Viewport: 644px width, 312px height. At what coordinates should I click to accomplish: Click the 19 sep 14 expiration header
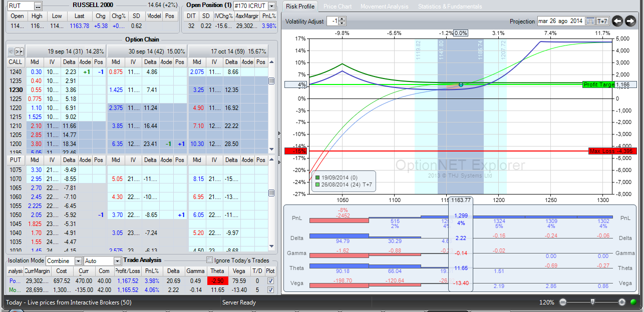[65, 51]
